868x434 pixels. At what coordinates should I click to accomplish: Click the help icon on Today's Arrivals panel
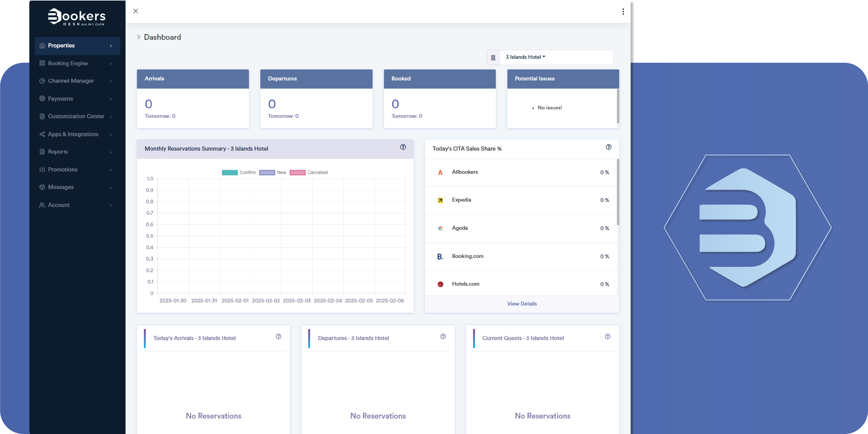[278, 336]
